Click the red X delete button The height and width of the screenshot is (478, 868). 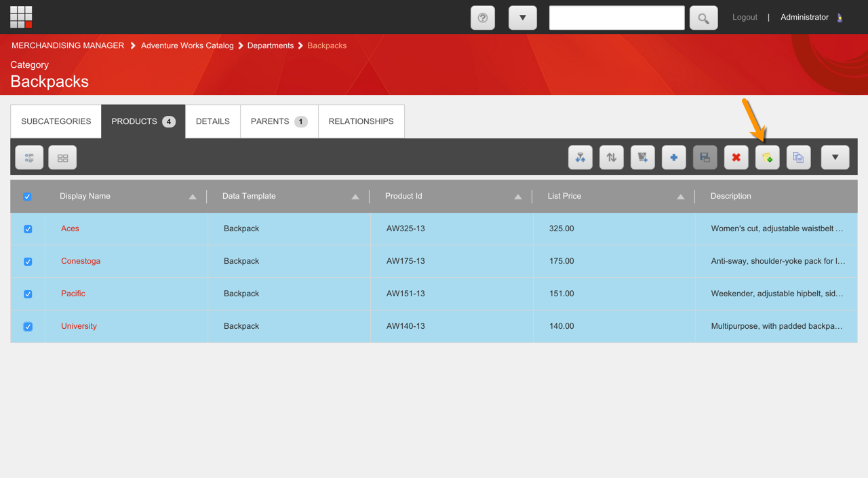(736, 157)
